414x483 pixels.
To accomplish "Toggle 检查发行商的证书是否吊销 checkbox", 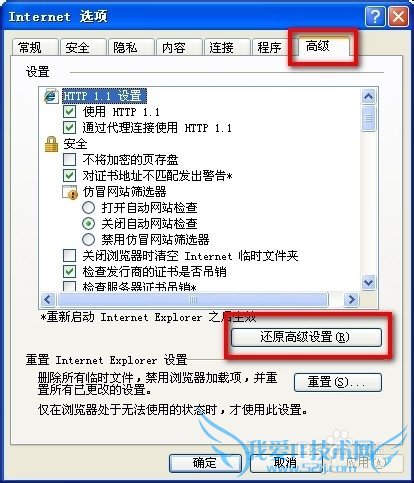I will pyautogui.click(x=69, y=271).
